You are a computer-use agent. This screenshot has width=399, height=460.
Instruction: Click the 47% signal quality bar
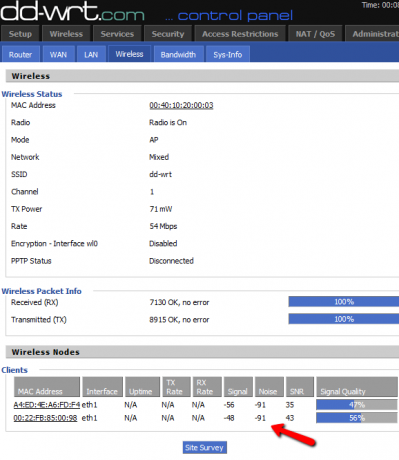357,405
